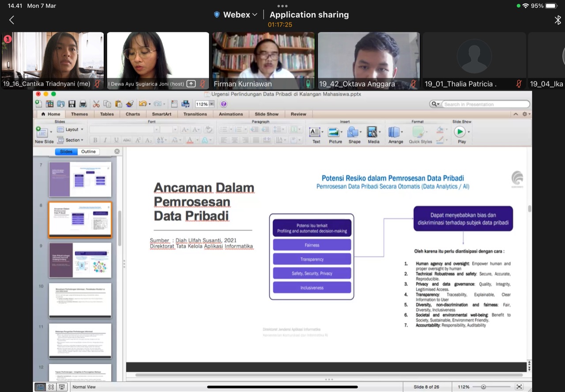Image resolution: width=565 pixels, height=392 pixels.
Task: Save presentation with floppy disk icon
Action: 72,104
